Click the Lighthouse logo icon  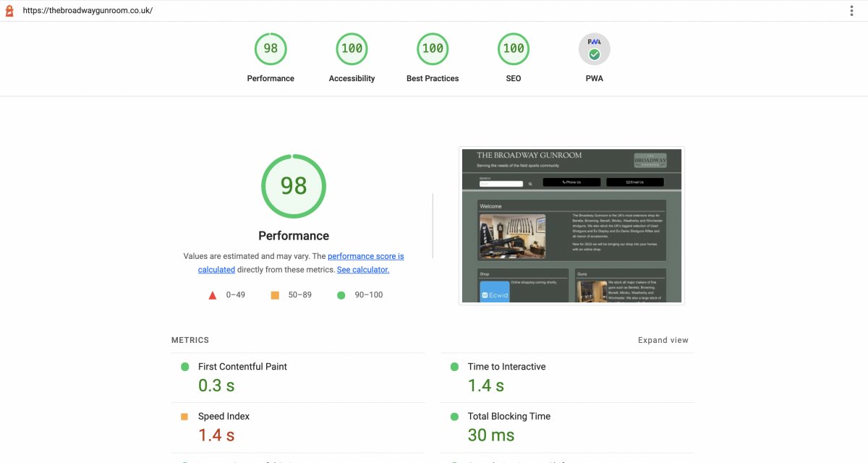[9, 11]
